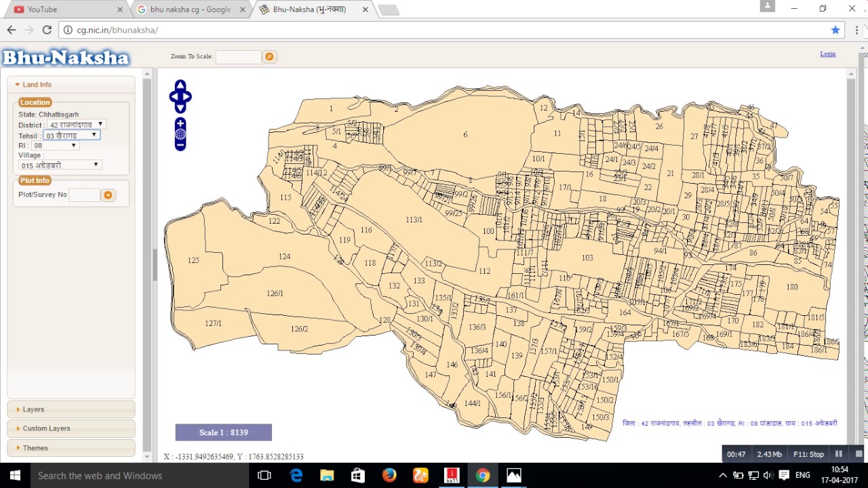Screen dimensions: 868x488
Task: Click the F11: Stop recorder button
Action: pyautogui.click(x=808, y=454)
